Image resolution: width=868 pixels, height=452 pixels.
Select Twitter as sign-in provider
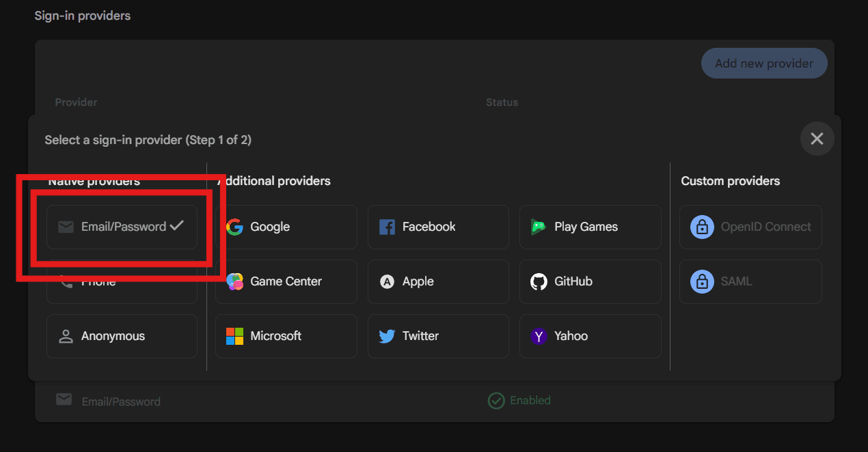pos(438,336)
